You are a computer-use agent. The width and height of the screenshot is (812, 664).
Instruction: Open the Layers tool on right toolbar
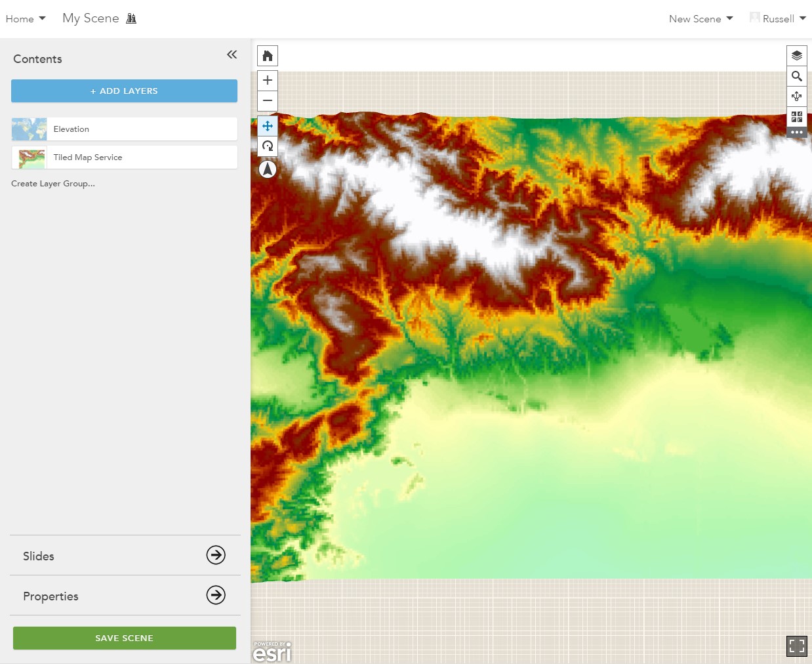(797, 56)
